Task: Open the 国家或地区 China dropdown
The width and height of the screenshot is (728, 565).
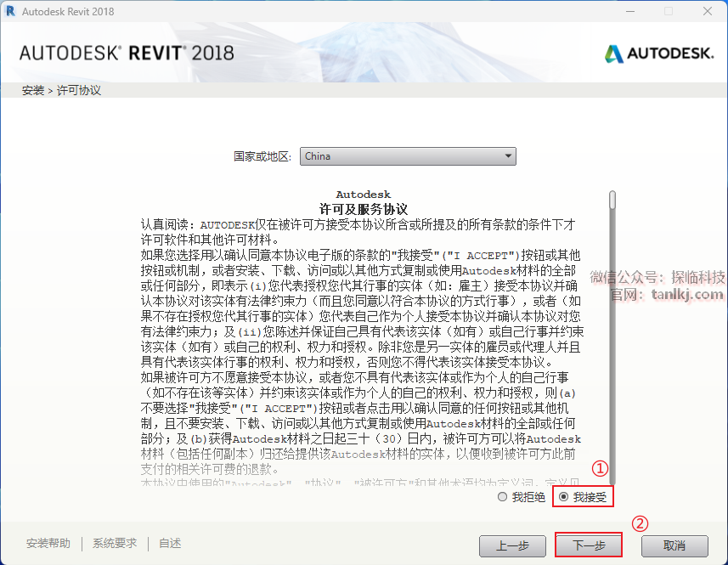Action: click(408, 156)
